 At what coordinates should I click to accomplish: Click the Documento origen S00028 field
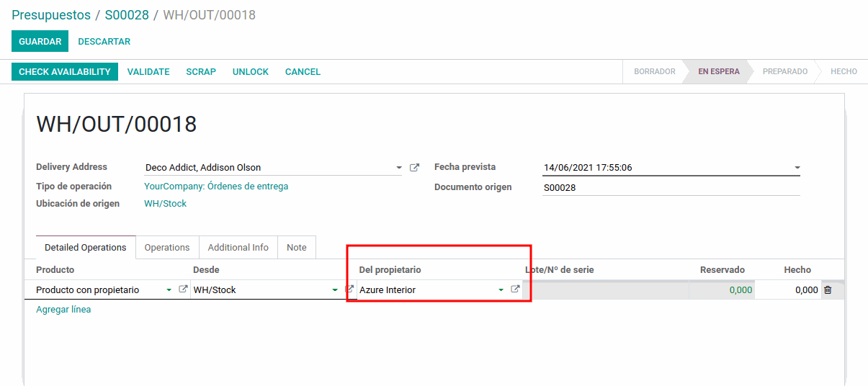tap(671, 187)
